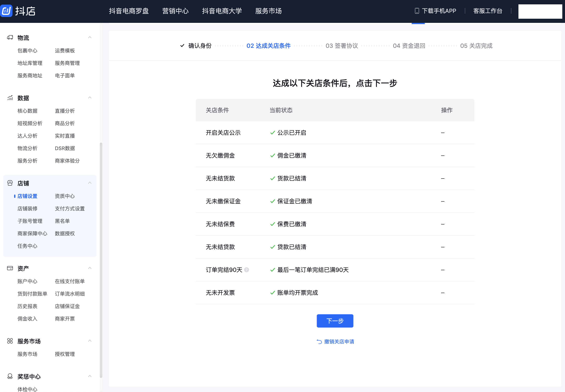Screen dimensions: 565x392
Task: Select the 服务市场 grid icon in sidebar
Action: 10,341
